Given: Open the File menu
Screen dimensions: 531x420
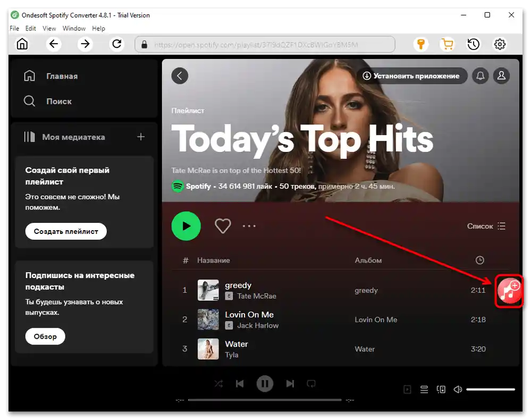Looking at the screenshot, I should click(x=14, y=29).
